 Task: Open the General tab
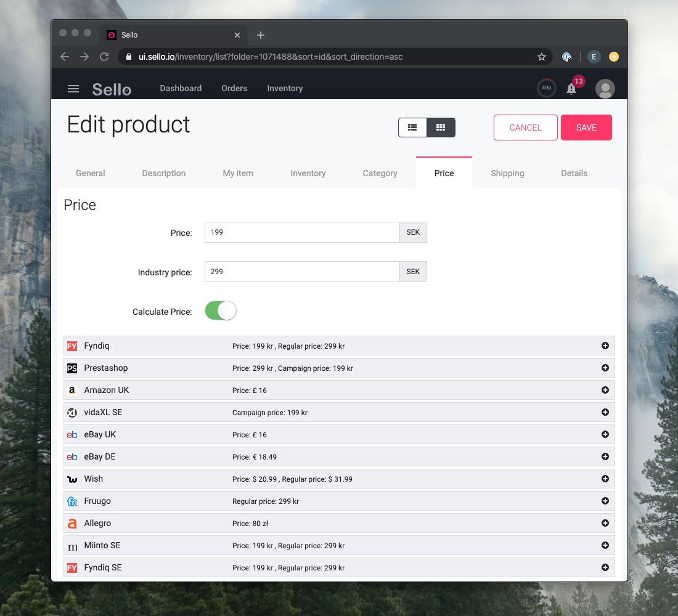[x=91, y=173]
